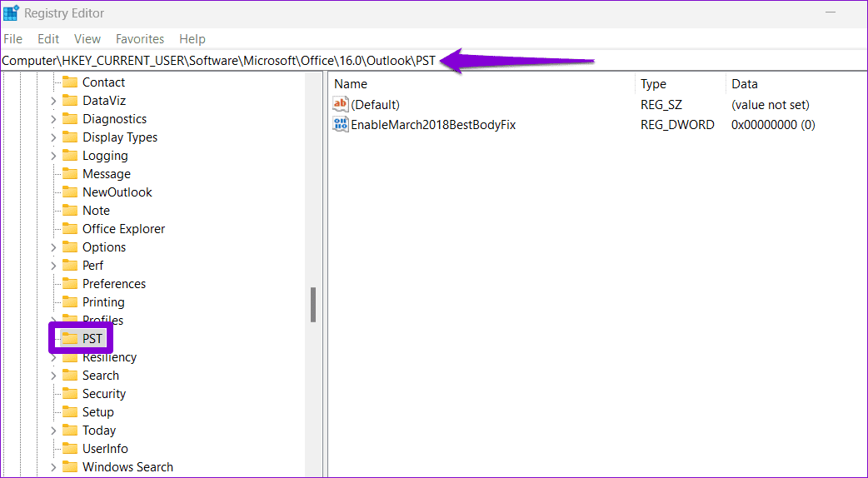Click the registry path address bar
This screenshot has width=868, height=478.
[433, 61]
